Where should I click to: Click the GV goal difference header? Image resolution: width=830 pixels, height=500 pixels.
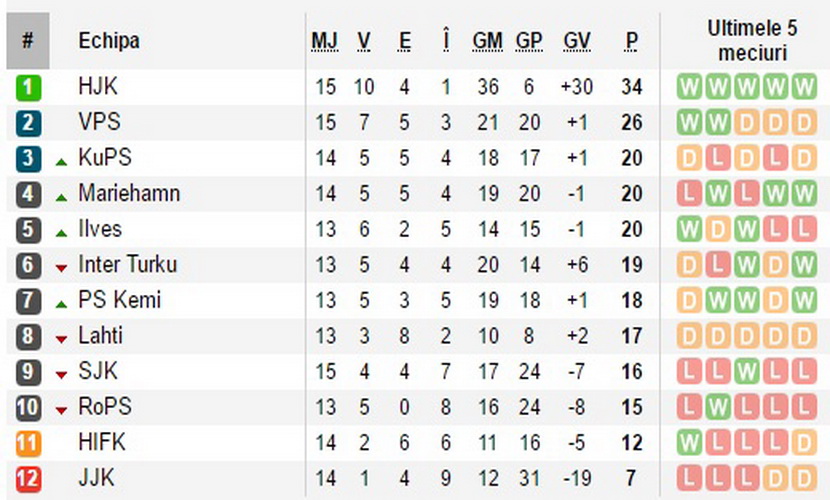click(576, 41)
